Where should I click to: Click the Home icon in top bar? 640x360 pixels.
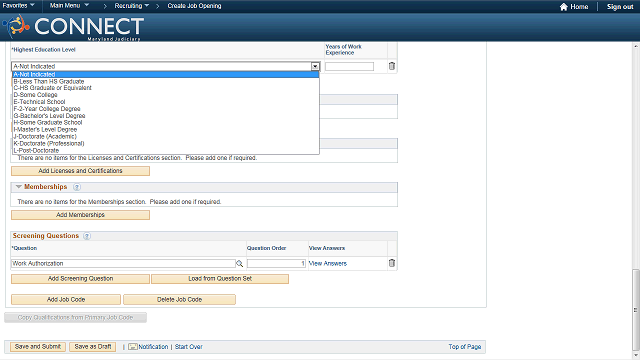click(x=564, y=7)
